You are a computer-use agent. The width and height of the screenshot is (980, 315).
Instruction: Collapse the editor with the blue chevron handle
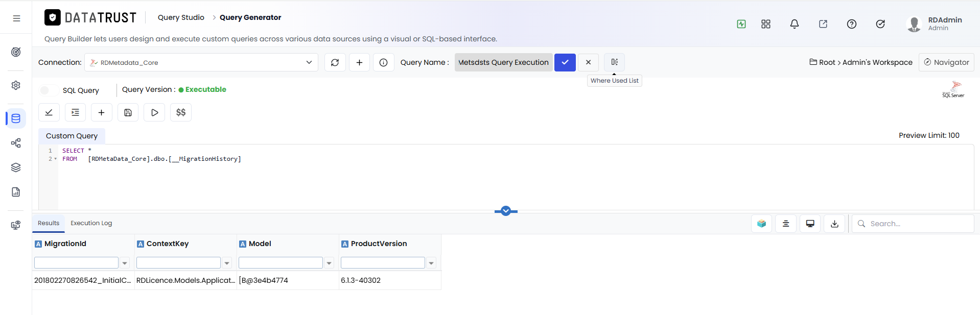coord(506,211)
